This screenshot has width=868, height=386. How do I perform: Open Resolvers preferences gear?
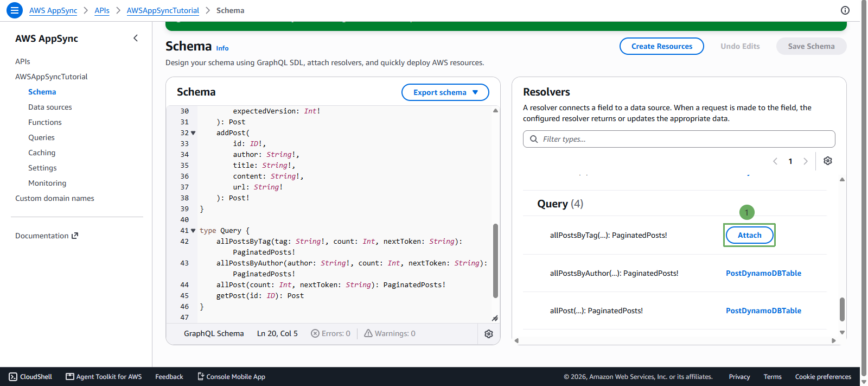coord(828,161)
